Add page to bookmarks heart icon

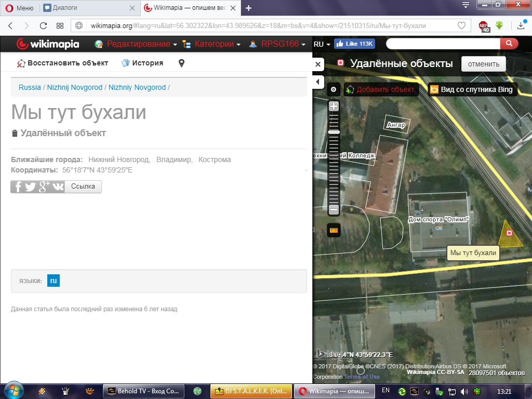click(461, 25)
